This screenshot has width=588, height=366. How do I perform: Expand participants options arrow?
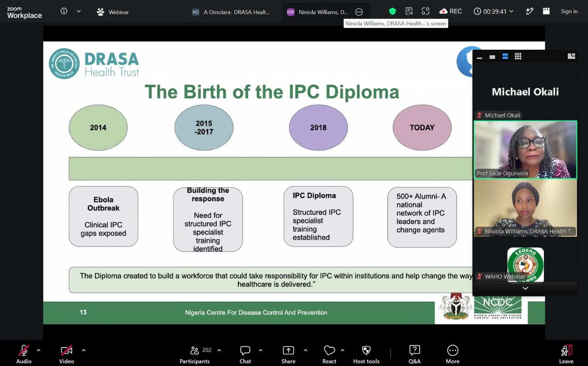pyautogui.click(x=219, y=350)
